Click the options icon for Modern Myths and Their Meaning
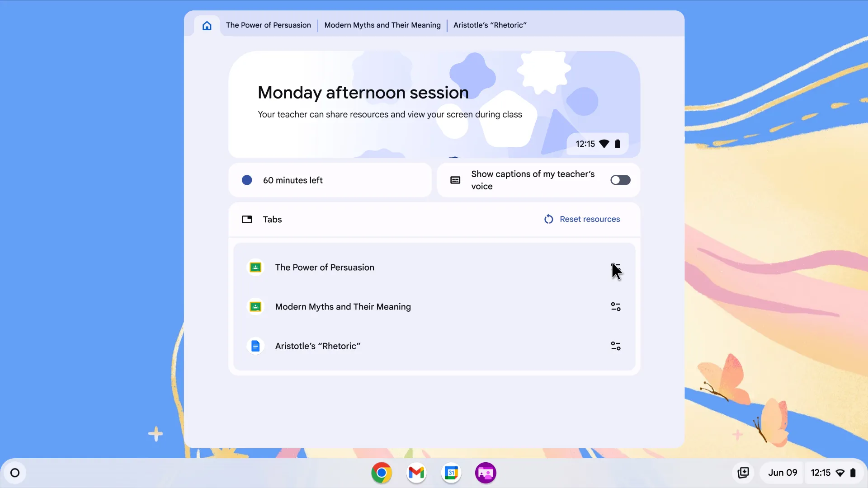The width and height of the screenshot is (868, 488). (616, 306)
